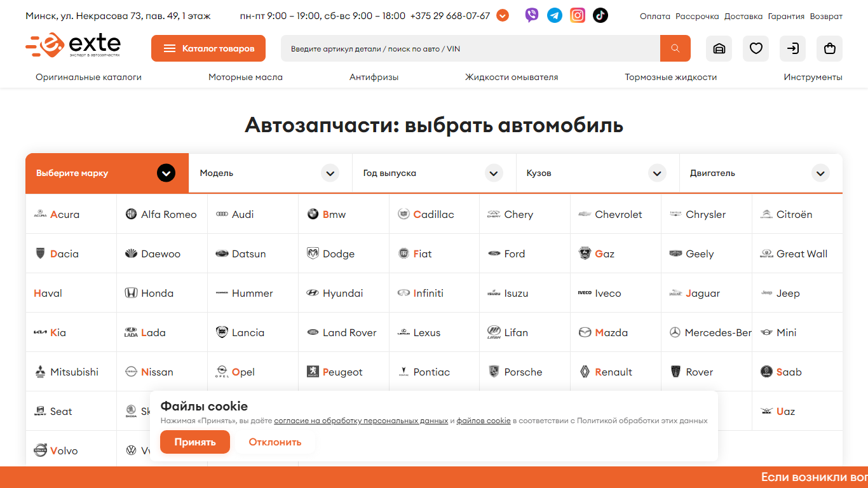Select the Hyundai logo
The height and width of the screenshot is (488, 868).
coord(313,294)
